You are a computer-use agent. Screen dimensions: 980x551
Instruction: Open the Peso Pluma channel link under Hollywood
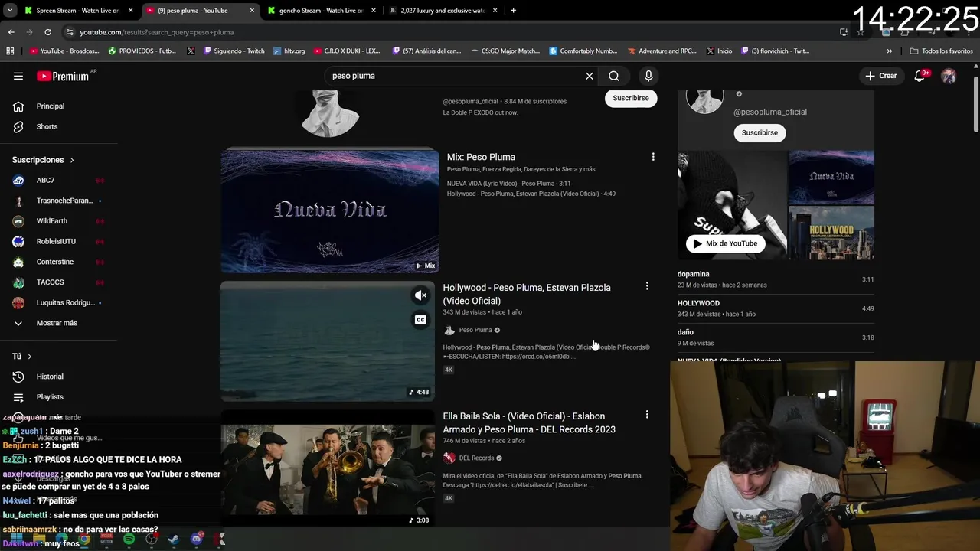475,330
